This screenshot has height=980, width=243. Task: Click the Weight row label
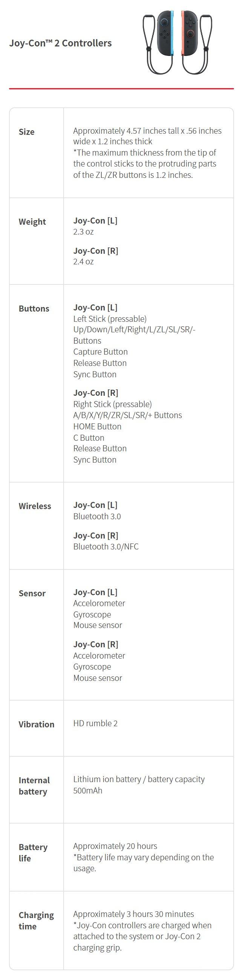pyautogui.click(x=32, y=222)
